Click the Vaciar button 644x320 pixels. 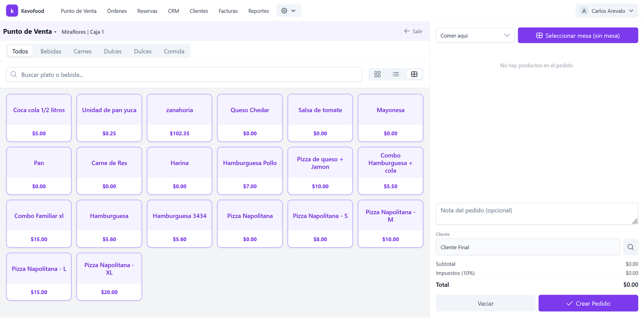[485, 303]
